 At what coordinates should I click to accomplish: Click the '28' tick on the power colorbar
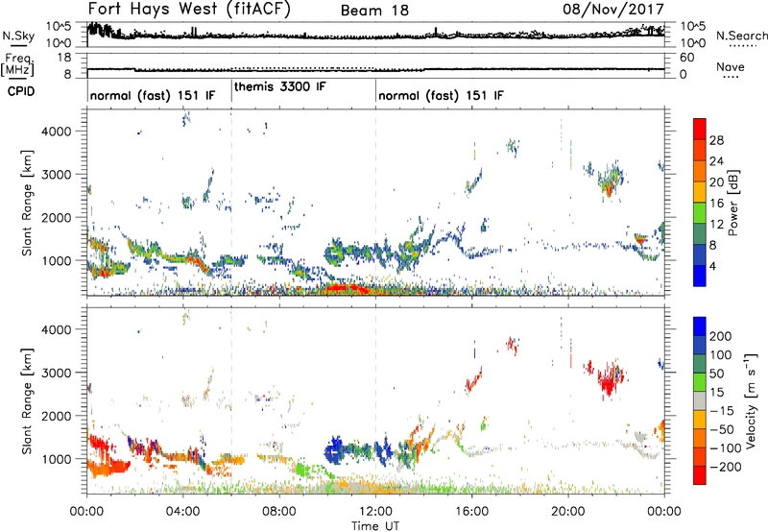tap(716, 140)
